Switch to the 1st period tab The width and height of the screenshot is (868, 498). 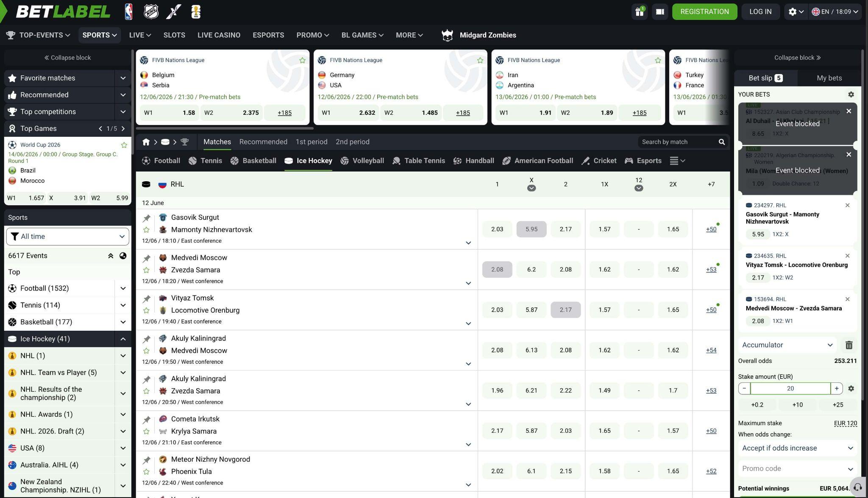point(312,142)
